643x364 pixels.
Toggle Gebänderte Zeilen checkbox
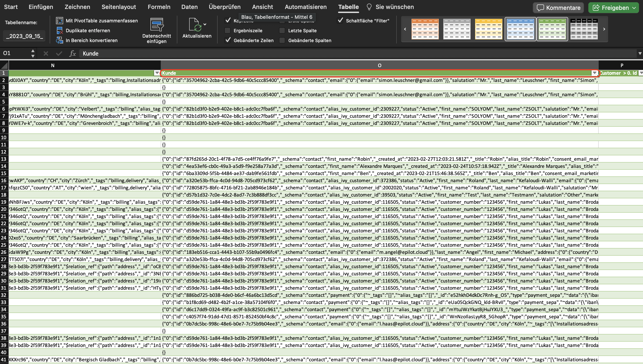tap(227, 40)
